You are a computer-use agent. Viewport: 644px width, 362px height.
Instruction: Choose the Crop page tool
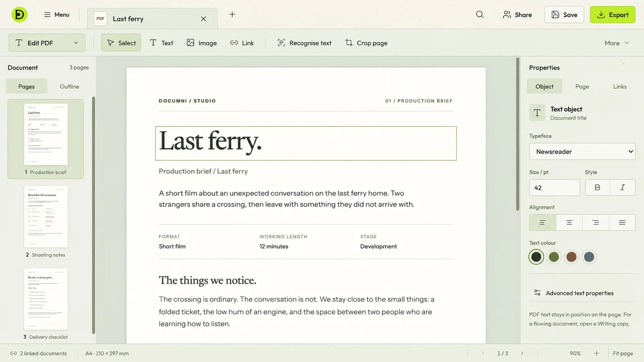(x=366, y=43)
